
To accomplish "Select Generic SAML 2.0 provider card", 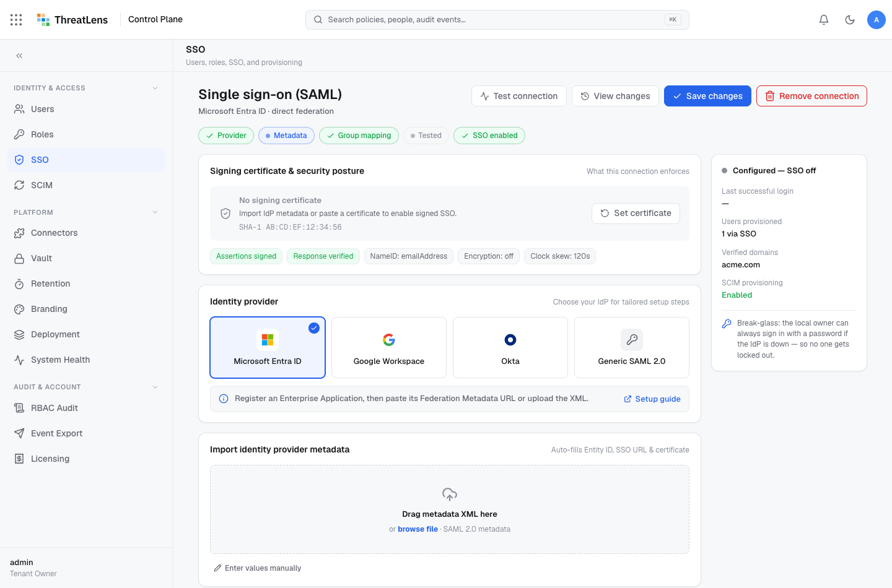I will click(632, 347).
